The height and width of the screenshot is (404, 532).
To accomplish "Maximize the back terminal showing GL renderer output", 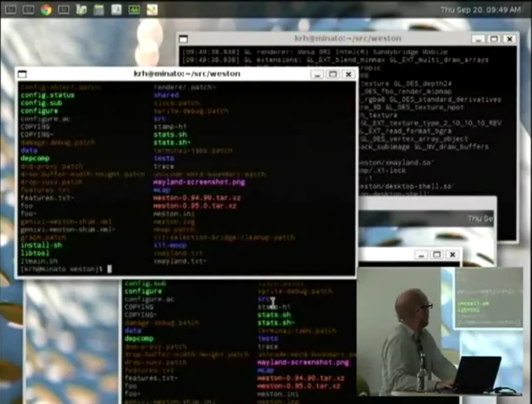I will (x=494, y=39).
